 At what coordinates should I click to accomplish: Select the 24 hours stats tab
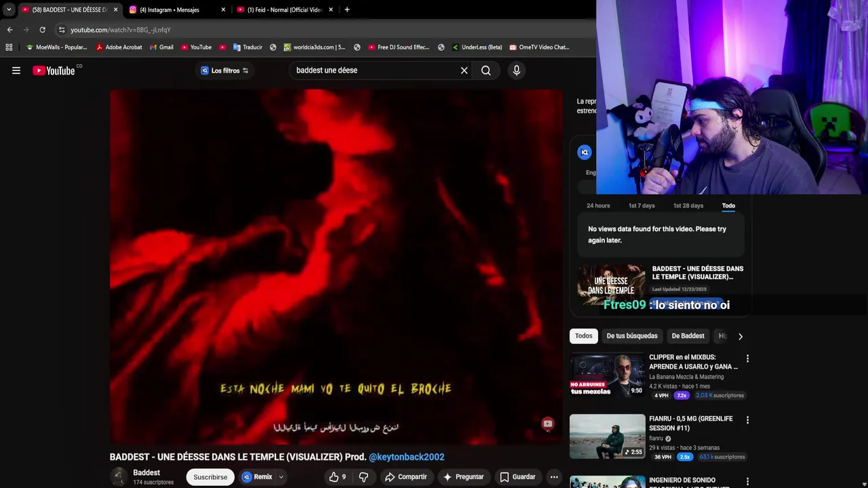point(598,205)
